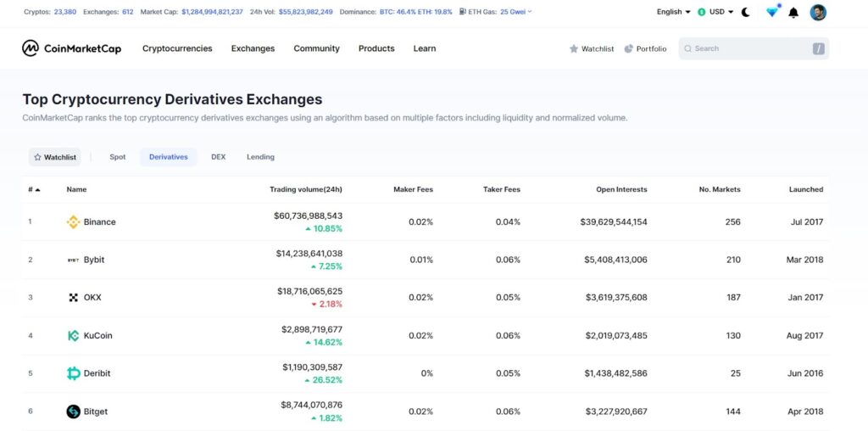The height and width of the screenshot is (431, 868).
Task: Click the Watchlist star in header
Action: click(x=574, y=48)
